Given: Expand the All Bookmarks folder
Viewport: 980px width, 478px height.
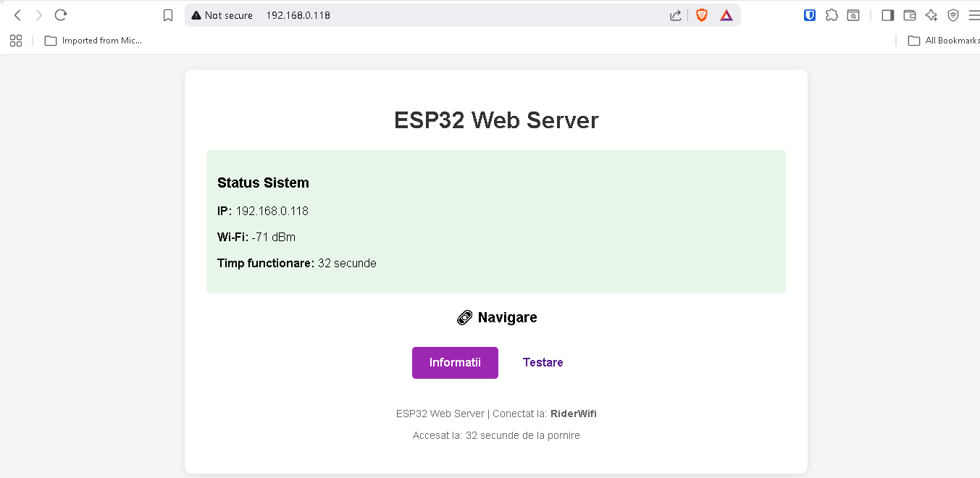Looking at the screenshot, I should click(x=943, y=41).
